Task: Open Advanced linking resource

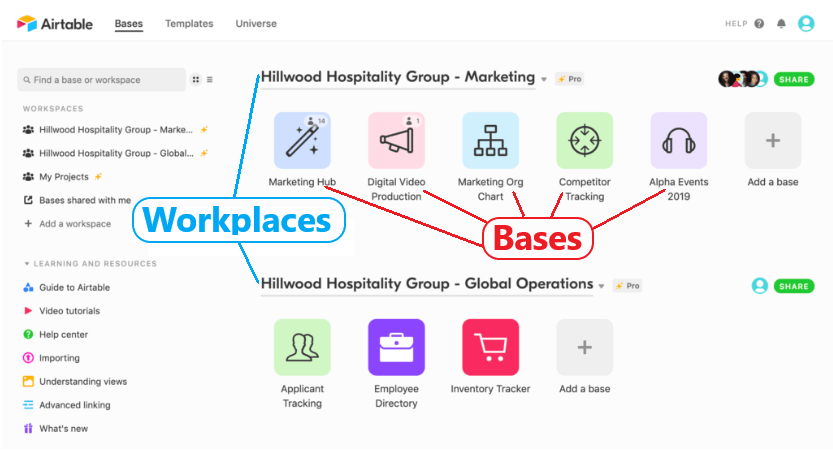Action: point(67,405)
